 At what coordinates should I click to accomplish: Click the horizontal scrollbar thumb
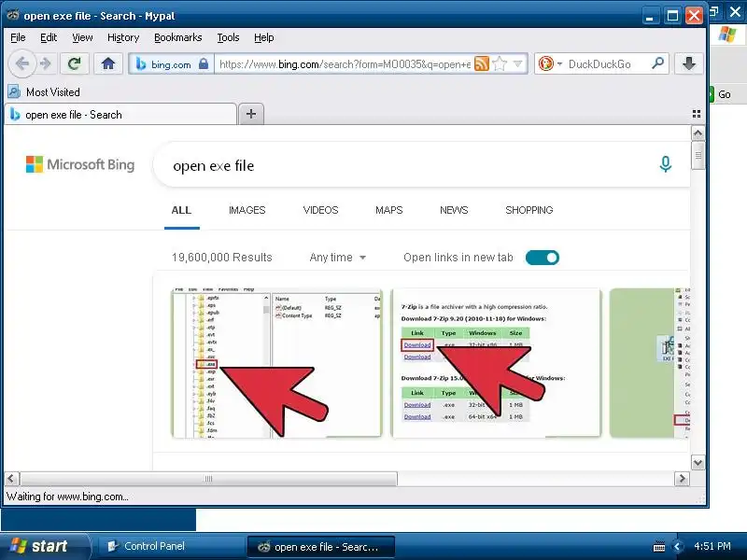click(x=208, y=479)
